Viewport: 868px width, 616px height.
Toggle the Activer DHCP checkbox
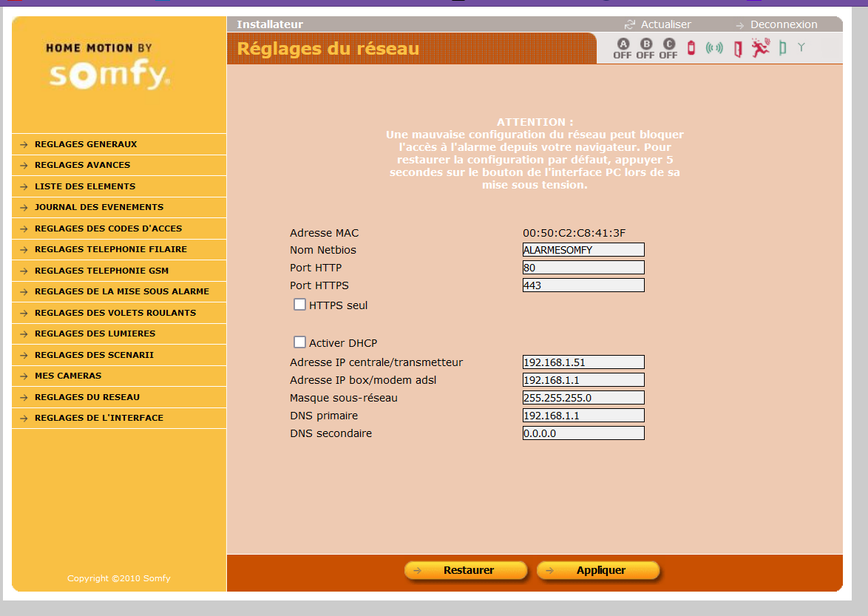299,342
